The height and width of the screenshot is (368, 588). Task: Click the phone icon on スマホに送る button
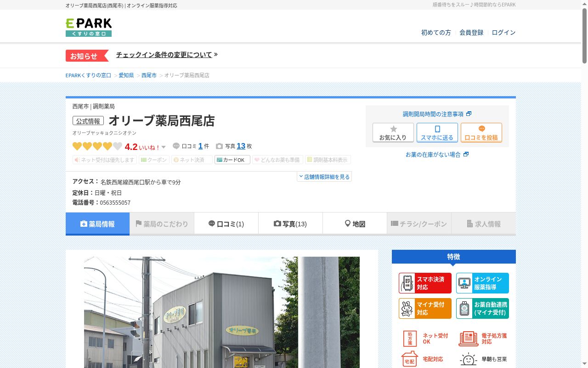point(437,129)
